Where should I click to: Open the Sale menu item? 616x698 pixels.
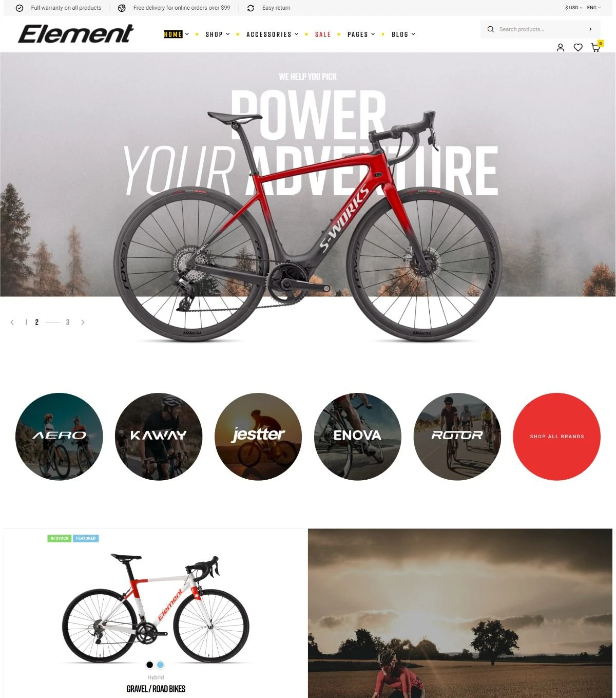(323, 34)
